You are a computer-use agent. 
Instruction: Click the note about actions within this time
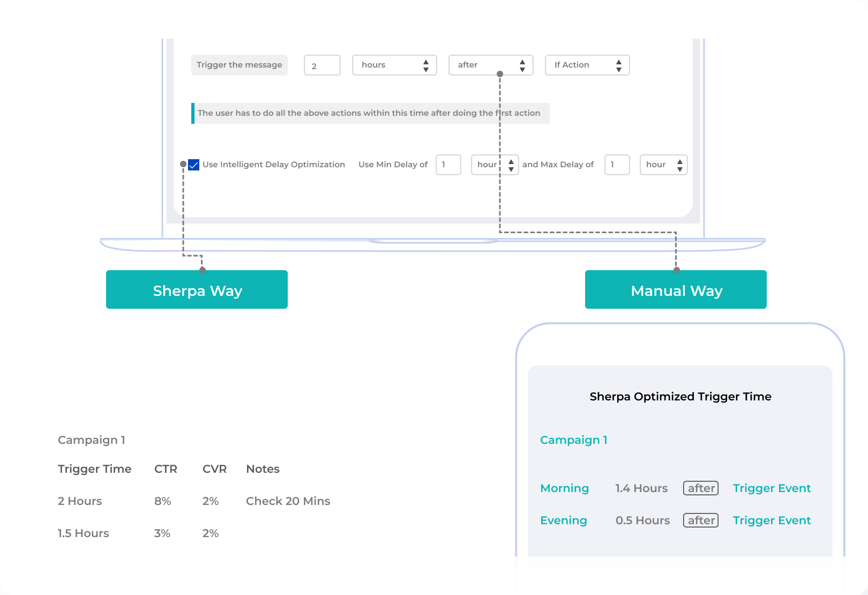(x=370, y=113)
